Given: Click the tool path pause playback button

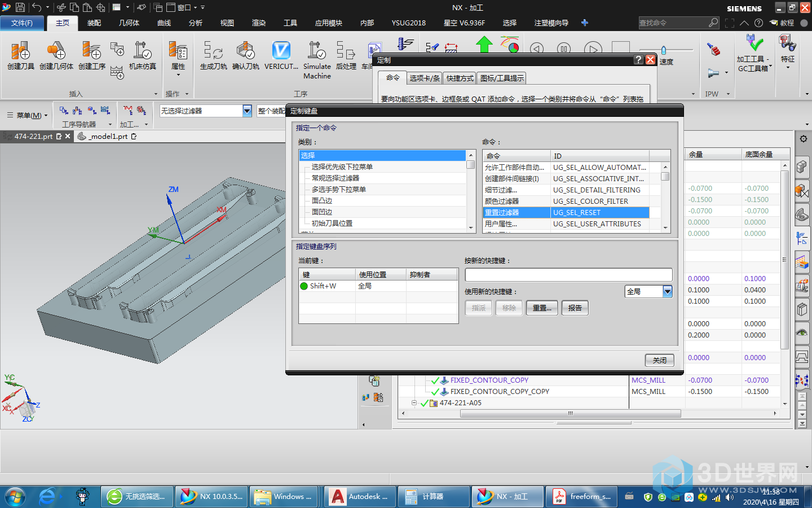Looking at the screenshot, I should pyautogui.click(x=564, y=49).
